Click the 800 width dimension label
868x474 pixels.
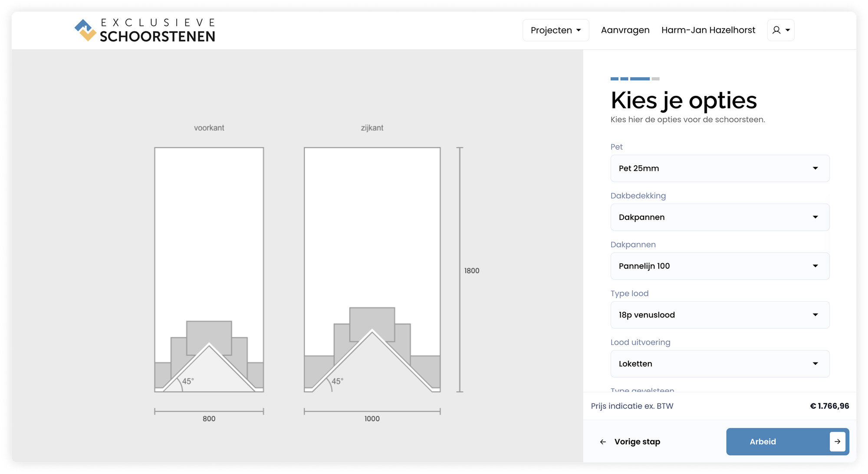coord(209,419)
